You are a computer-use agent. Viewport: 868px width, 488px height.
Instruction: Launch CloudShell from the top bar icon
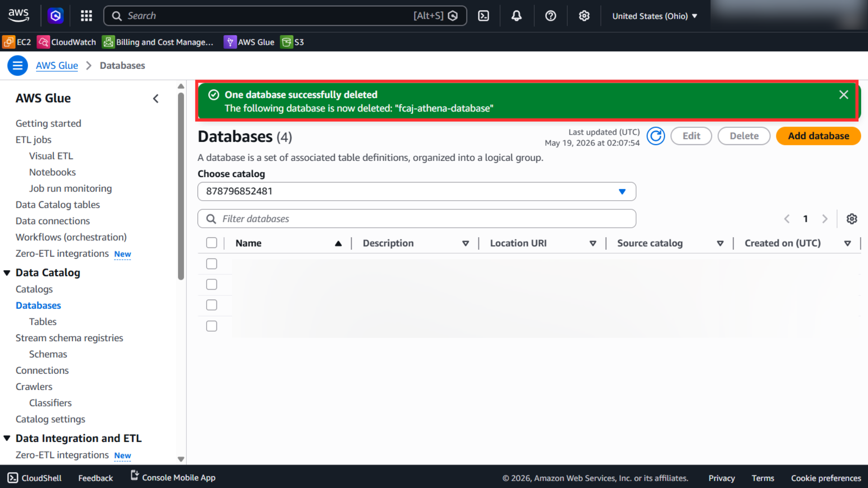click(483, 16)
